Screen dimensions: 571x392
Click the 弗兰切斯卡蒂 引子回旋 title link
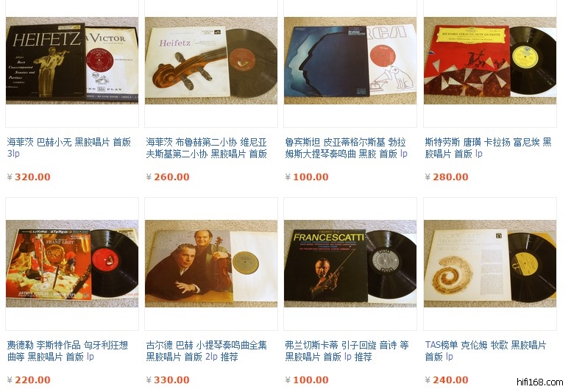[347, 351]
